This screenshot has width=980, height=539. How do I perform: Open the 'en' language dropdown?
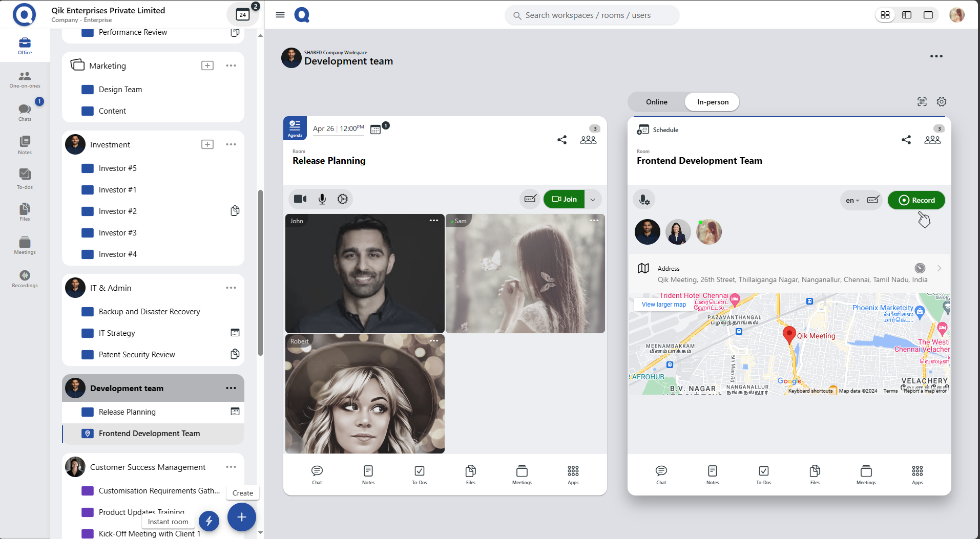pyautogui.click(x=852, y=200)
